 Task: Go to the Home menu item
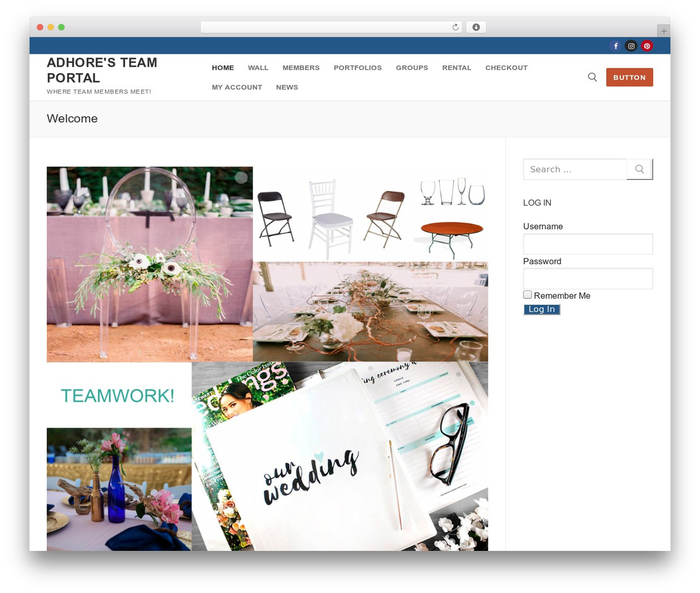(x=223, y=68)
